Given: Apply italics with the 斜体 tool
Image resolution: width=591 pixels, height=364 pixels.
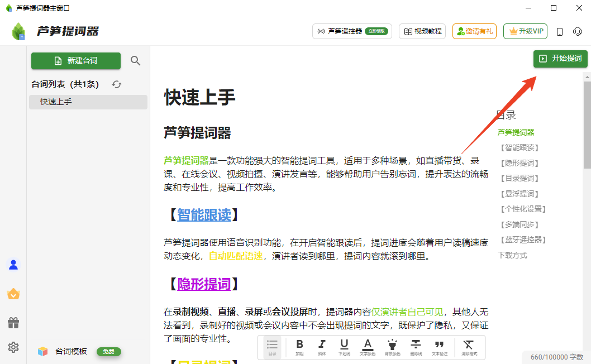Looking at the screenshot, I should 322,347.
